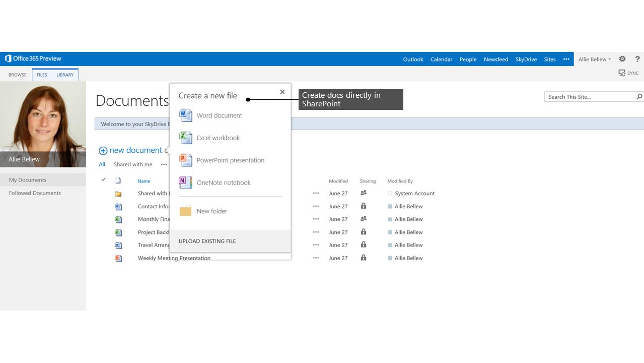Click the Sharing column header

(368, 181)
